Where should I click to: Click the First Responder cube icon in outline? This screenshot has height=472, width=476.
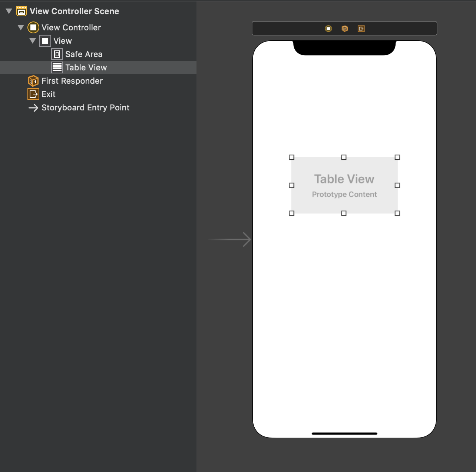[33, 81]
